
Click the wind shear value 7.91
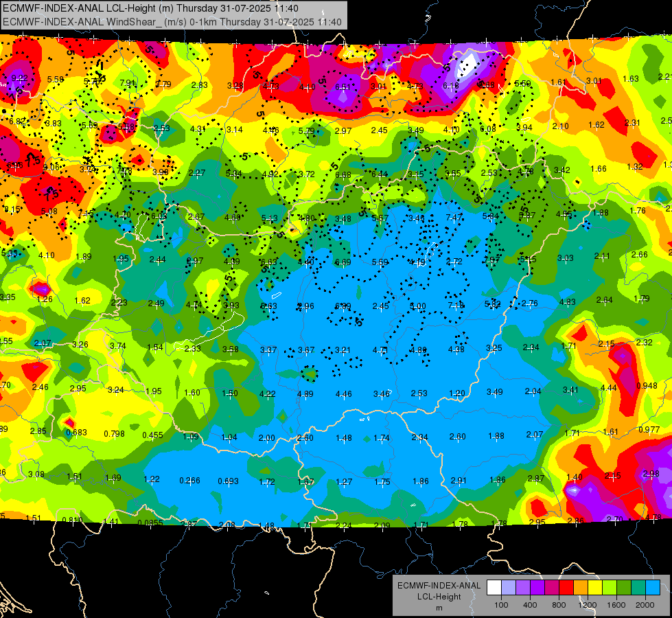(128, 83)
